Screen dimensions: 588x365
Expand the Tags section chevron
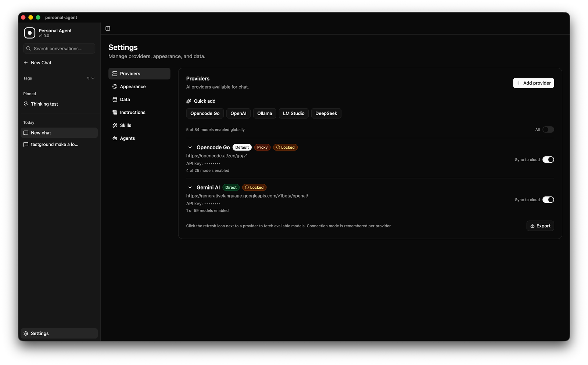[93, 78]
